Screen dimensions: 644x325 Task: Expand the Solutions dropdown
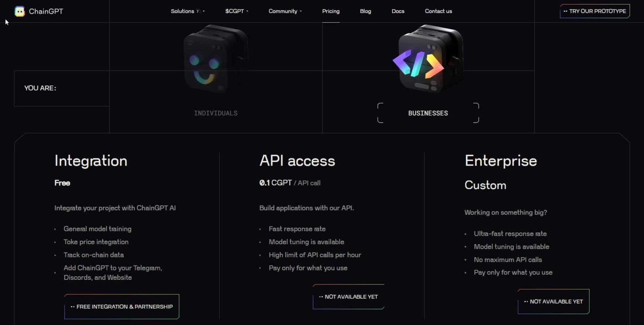tap(184, 11)
